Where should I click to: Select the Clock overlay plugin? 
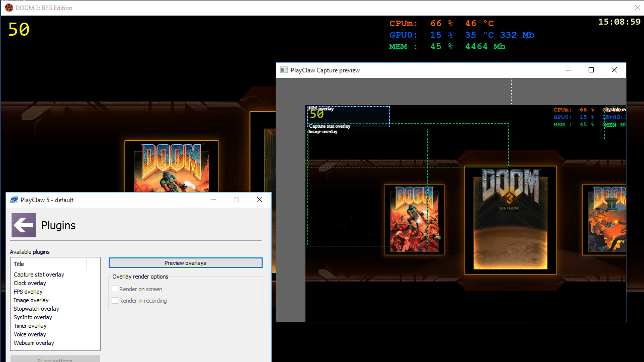[30, 283]
